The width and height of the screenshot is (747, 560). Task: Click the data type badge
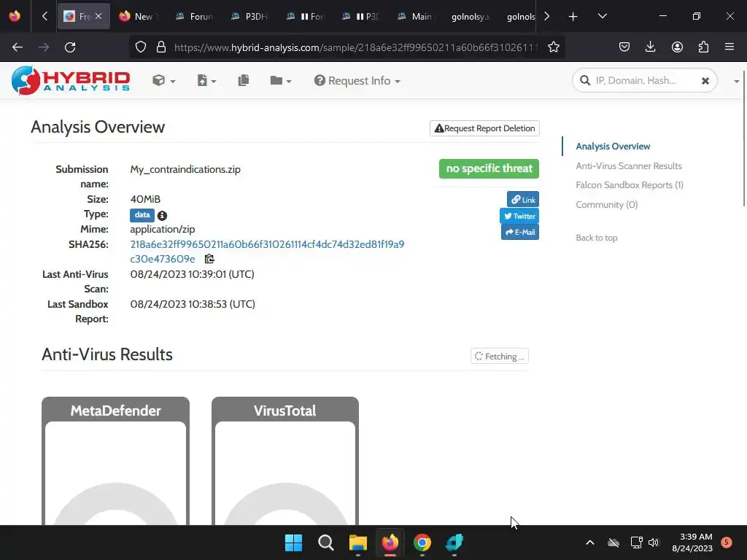[x=142, y=215]
